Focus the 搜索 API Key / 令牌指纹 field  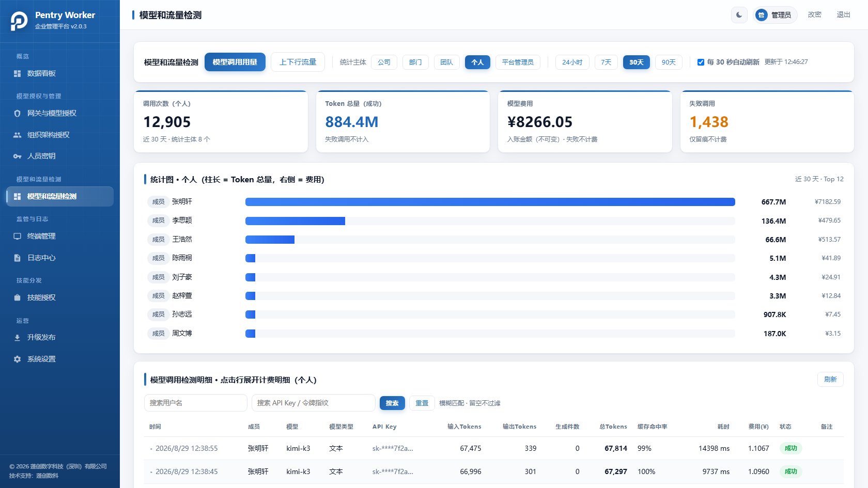click(x=314, y=403)
